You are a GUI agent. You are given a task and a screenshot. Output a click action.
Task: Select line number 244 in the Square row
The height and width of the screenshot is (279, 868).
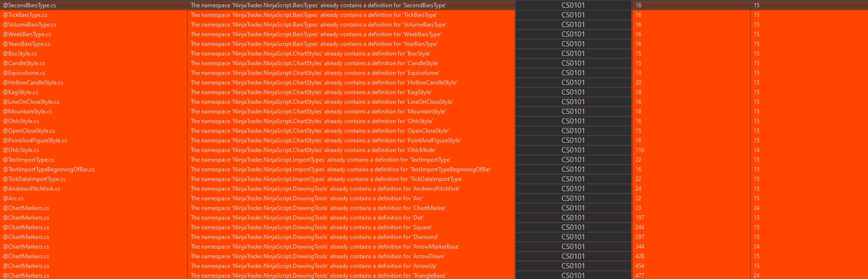point(640,227)
